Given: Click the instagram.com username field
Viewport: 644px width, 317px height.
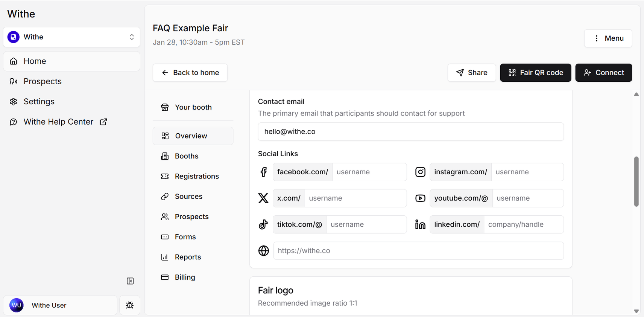Looking at the screenshot, I should pyautogui.click(x=527, y=172).
